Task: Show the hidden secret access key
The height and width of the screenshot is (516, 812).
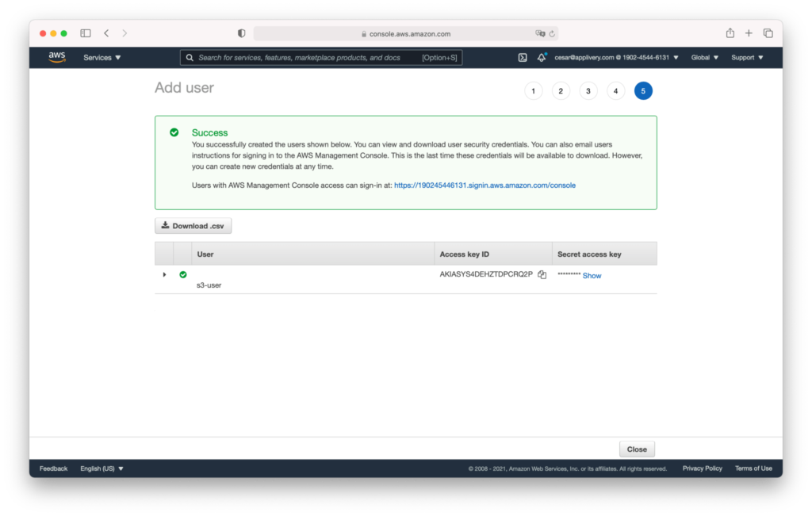Action: pyautogui.click(x=592, y=275)
